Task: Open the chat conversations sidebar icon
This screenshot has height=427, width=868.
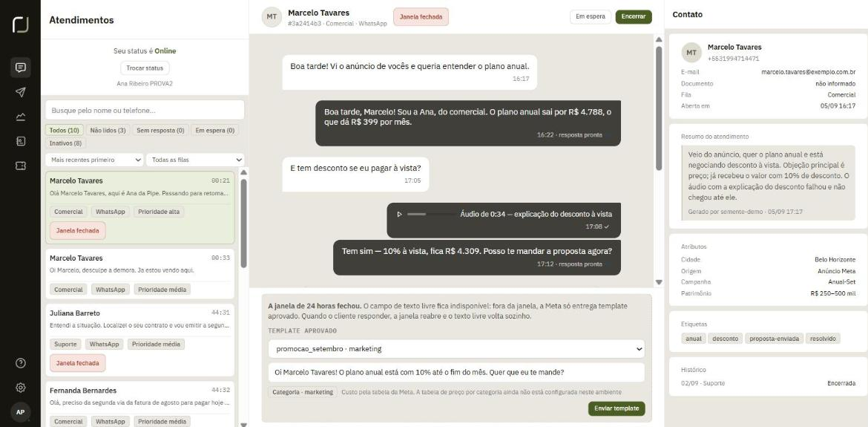Action: (21, 68)
